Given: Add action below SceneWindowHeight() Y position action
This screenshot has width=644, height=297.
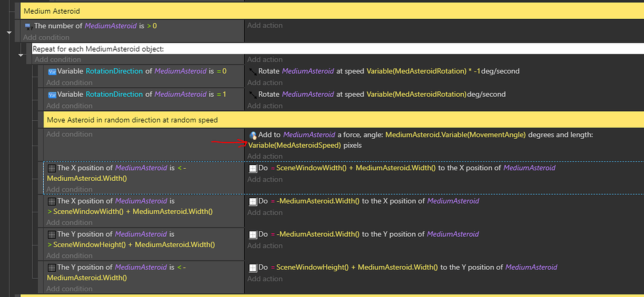Looking at the screenshot, I should 265,279.
